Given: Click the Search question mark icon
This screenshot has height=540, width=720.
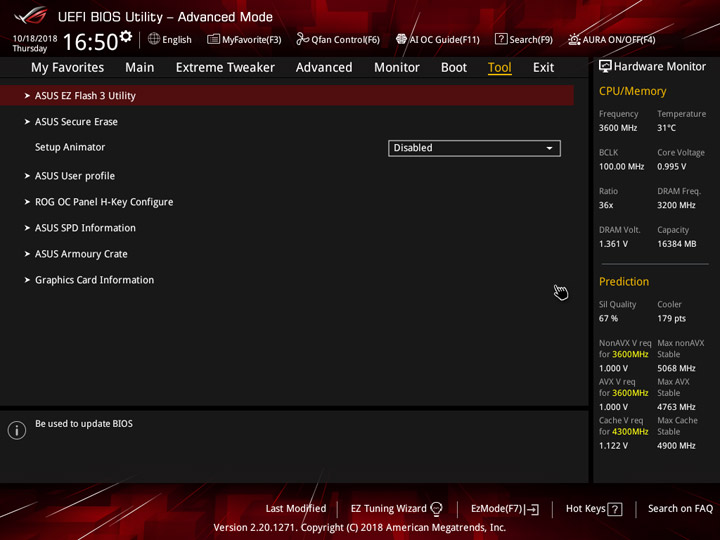Looking at the screenshot, I should 501,39.
